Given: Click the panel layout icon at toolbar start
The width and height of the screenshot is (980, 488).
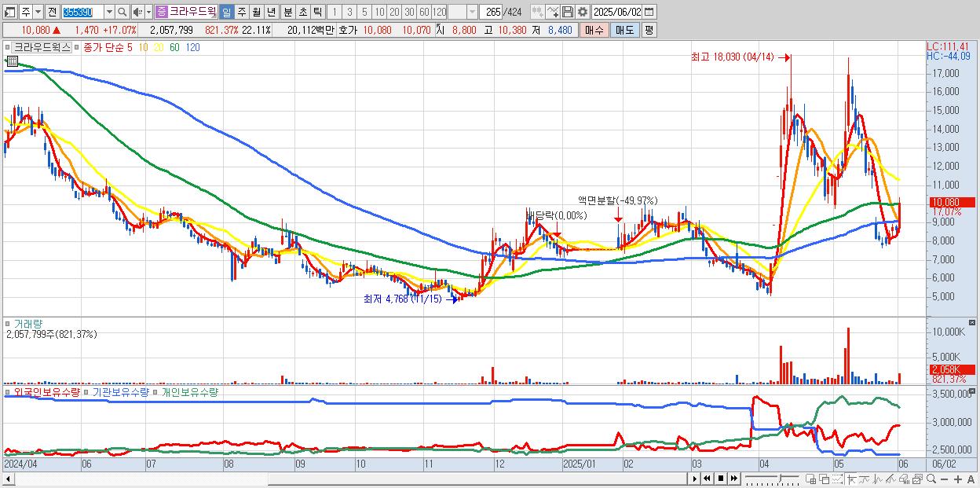Looking at the screenshot, I should pyautogui.click(x=9, y=12).
